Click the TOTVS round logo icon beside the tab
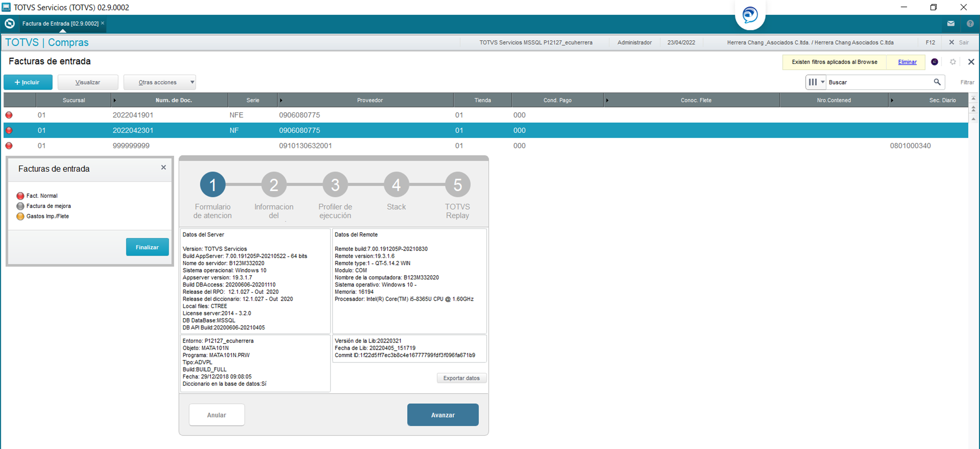Screen dimensions: 980x449 (9, 24)
